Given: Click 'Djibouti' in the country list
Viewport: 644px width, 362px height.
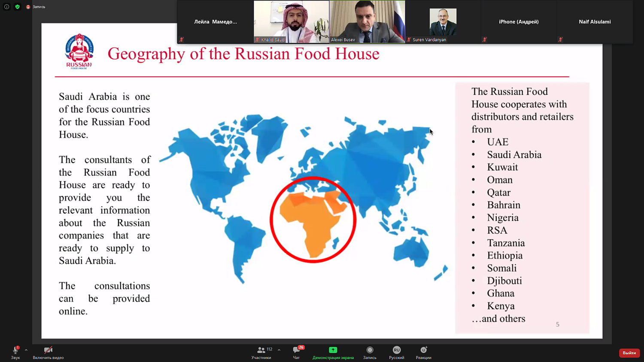Looking at the screenshot, I should 504,281.
